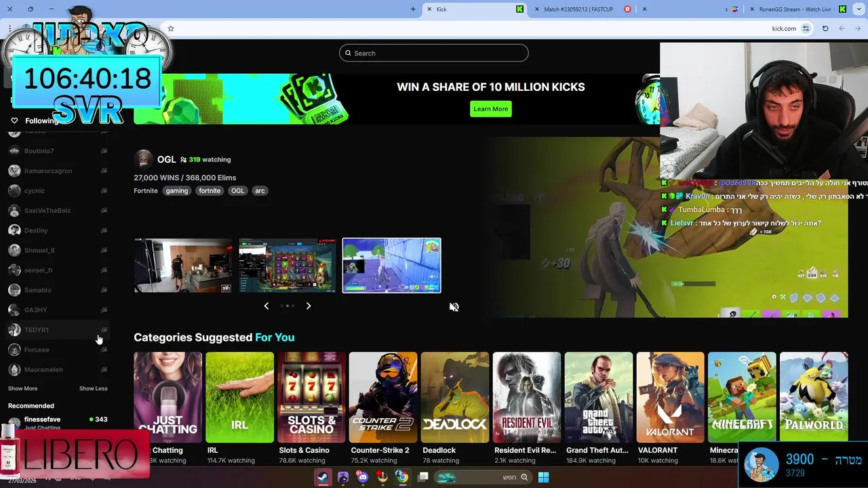
Task: Click the OGL tag chip
Action: click(237, 190)
